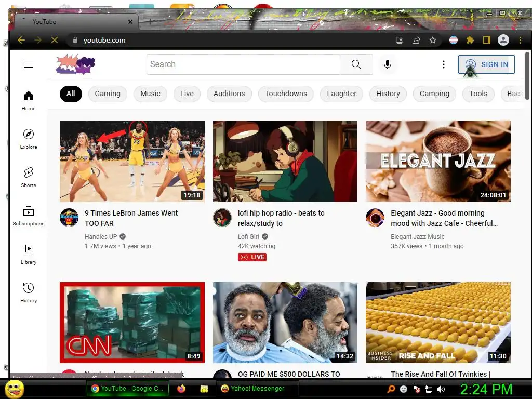The width and height of the screenshot is (532, 399).
Task: Open the LeBron James video thumbnail
Action: tap(132, 161)
